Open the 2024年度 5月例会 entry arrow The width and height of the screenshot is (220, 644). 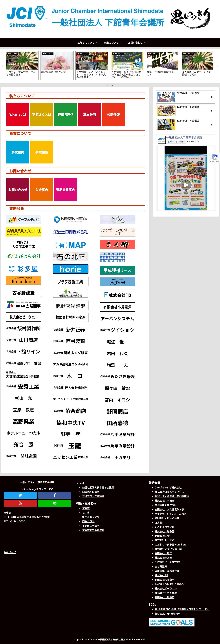(211, 111)
